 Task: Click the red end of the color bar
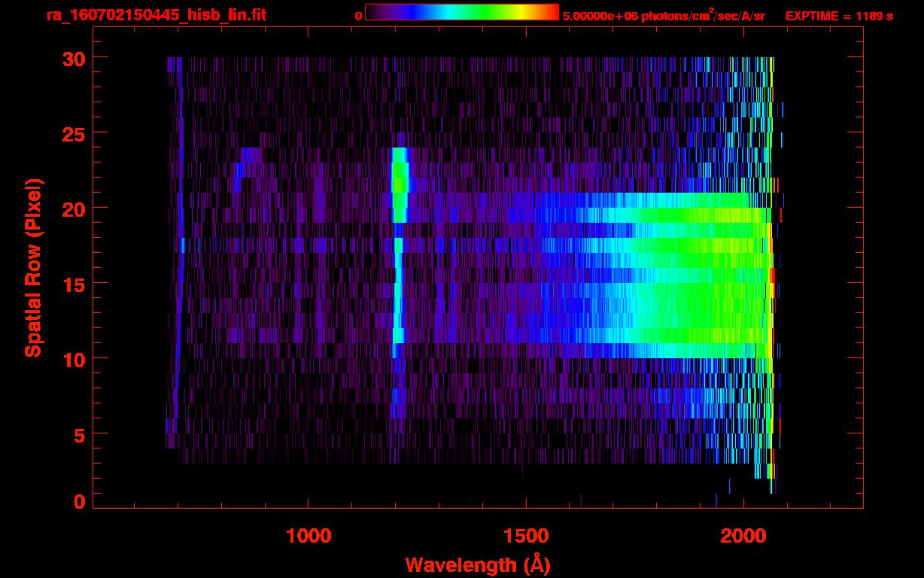click(552, 12)
